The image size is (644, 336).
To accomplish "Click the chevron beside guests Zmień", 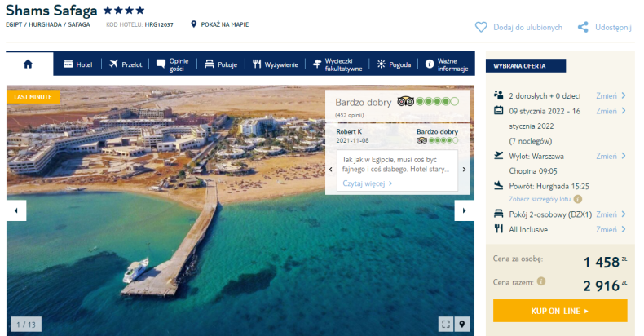I will pyautogui.click(x=624, y=95).
